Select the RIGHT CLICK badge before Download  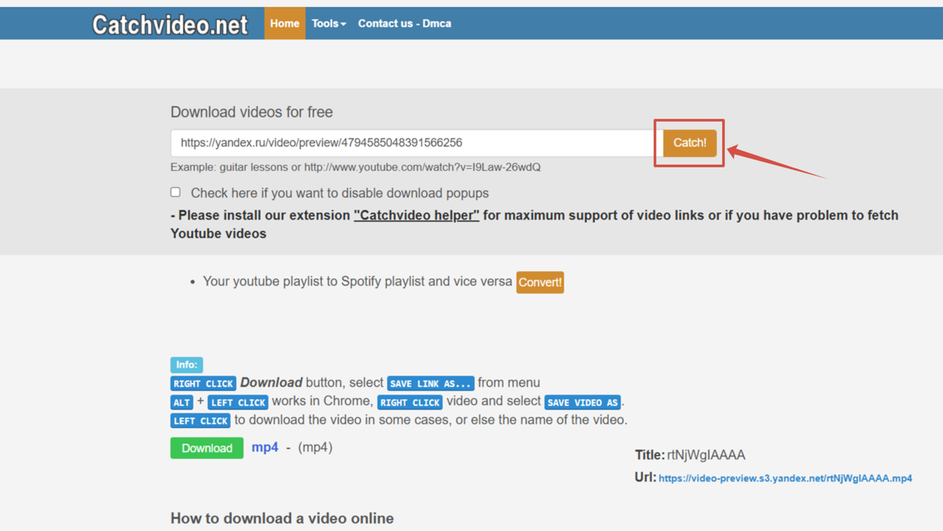click(203, 383)
